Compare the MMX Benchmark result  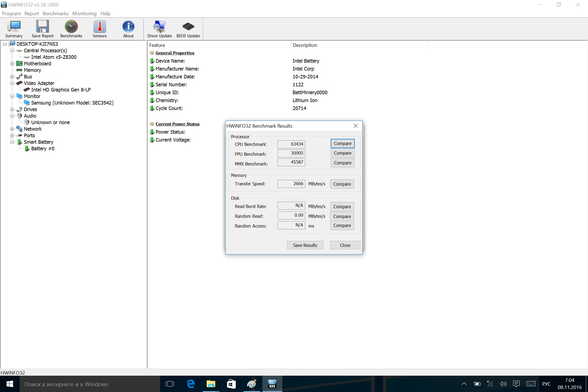[x=342, y=163]
